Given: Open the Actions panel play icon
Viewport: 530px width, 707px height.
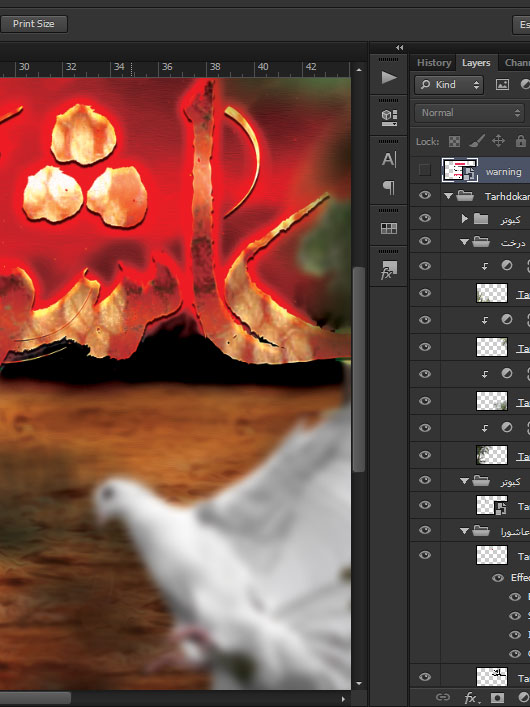Looking at the screenshot, I should pyautogui.click(x=389, y=77).
